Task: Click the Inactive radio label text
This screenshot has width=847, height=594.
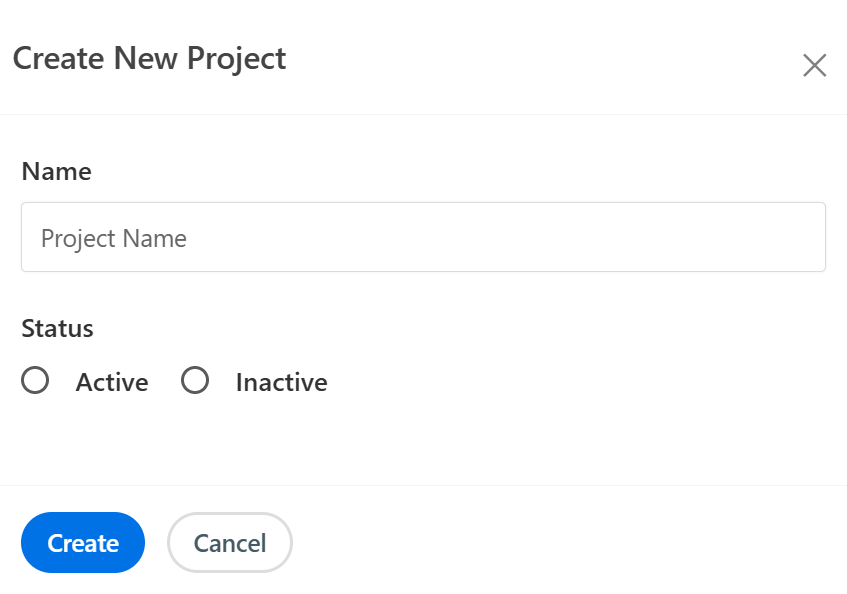Action: [281, 383]
